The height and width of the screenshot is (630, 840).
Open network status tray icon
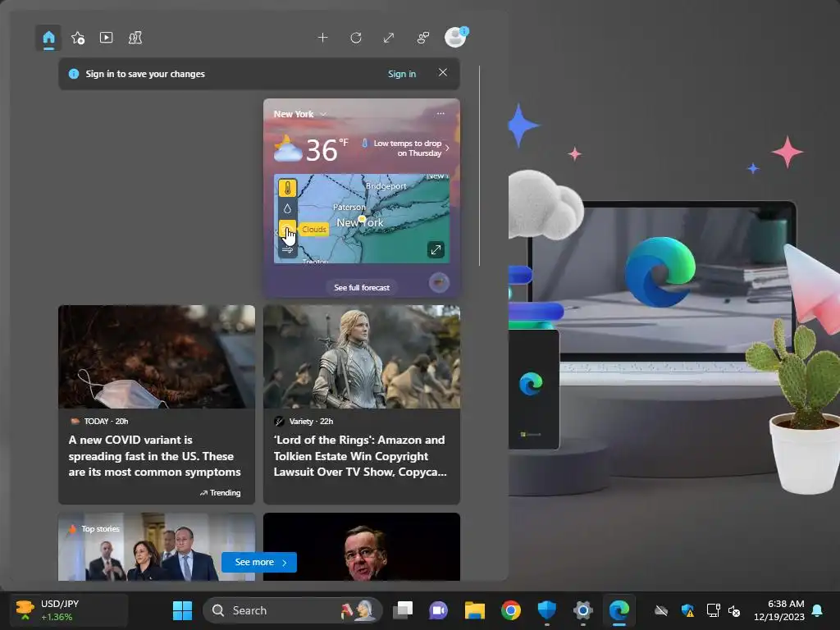pos(713,610)
